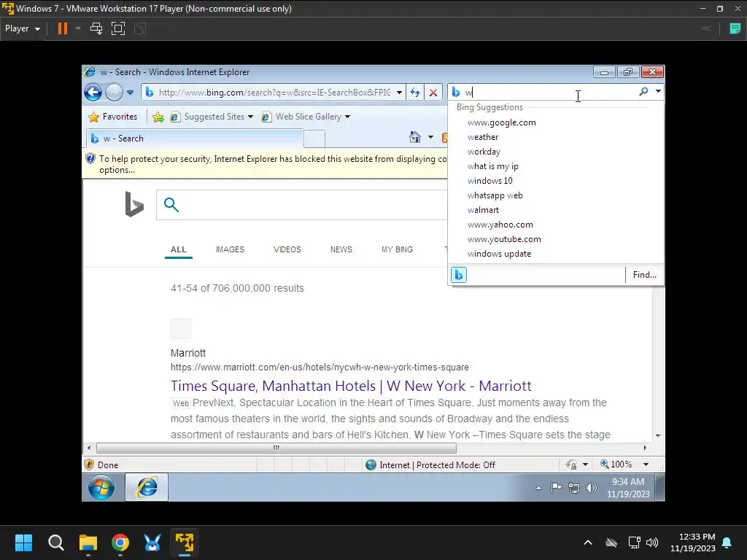Click the Find... button

[x=645, y=275]
